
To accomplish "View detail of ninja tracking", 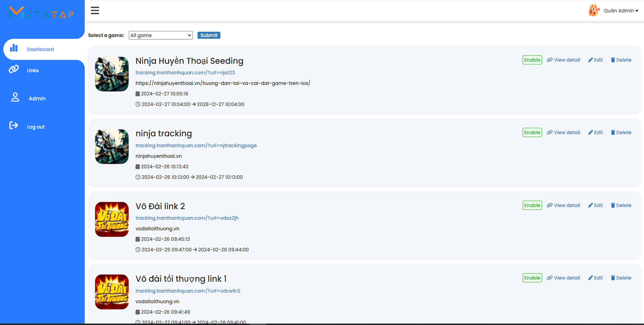I will pos(564,132).
